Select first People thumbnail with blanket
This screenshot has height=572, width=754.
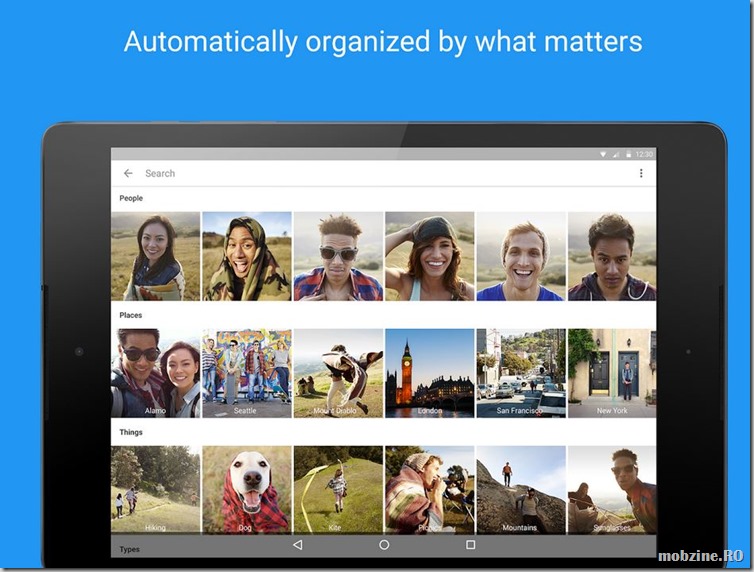(x=155, y=256)
